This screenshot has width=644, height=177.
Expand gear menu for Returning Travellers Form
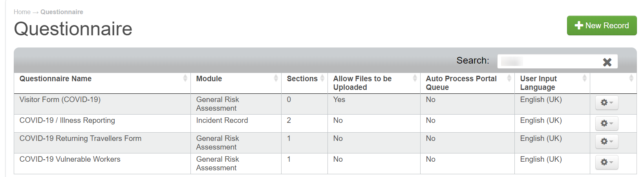click(607, 142)
